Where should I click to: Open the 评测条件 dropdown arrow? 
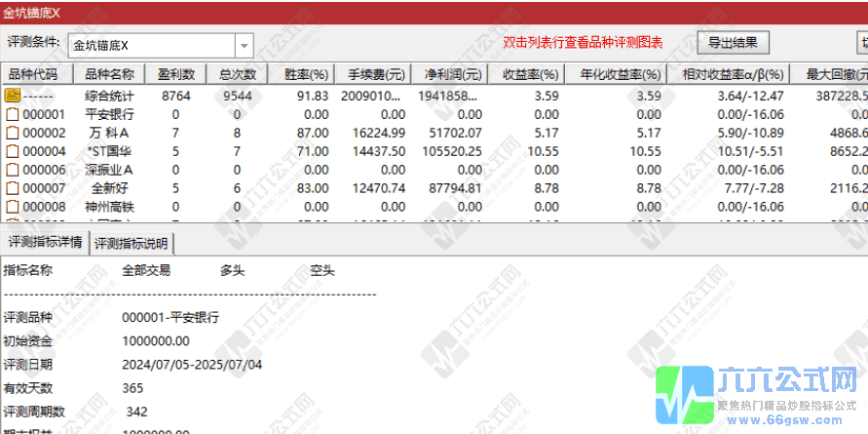[244, 46]
